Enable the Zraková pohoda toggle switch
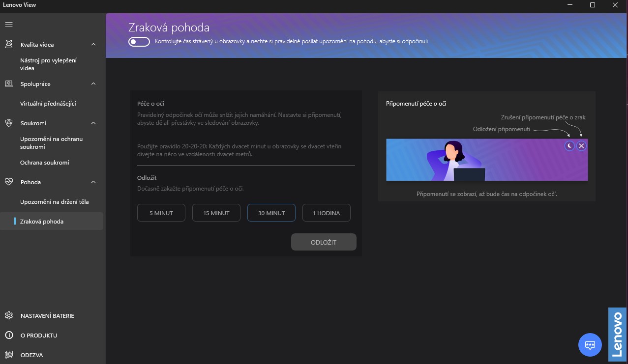The image size is (628, 364). point(139,42)
